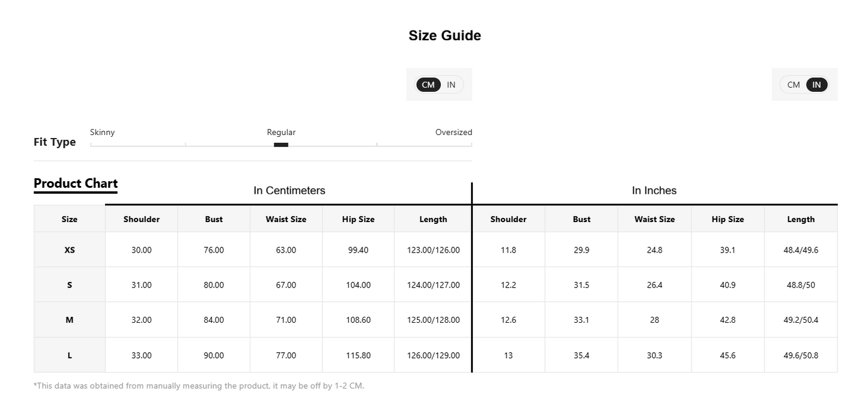Click the Size column header
Viewport: 868px width, 414px height.
[x=70, y=219]
